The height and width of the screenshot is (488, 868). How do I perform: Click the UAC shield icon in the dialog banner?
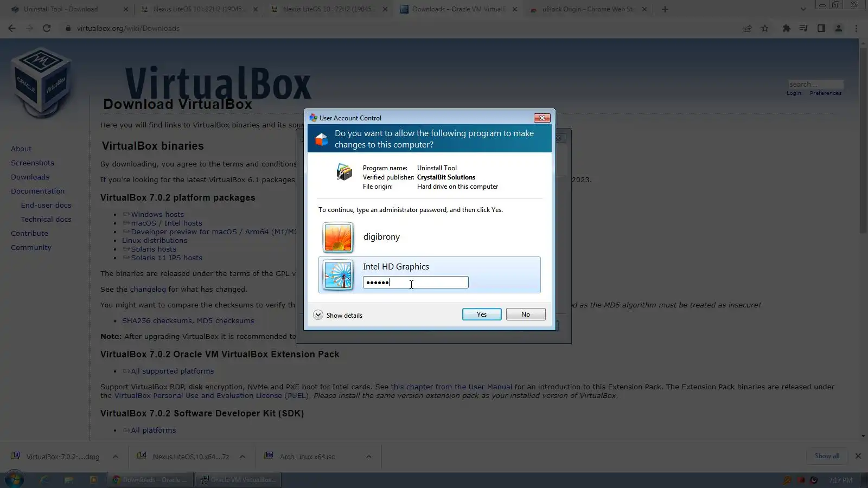click(321, 139)
